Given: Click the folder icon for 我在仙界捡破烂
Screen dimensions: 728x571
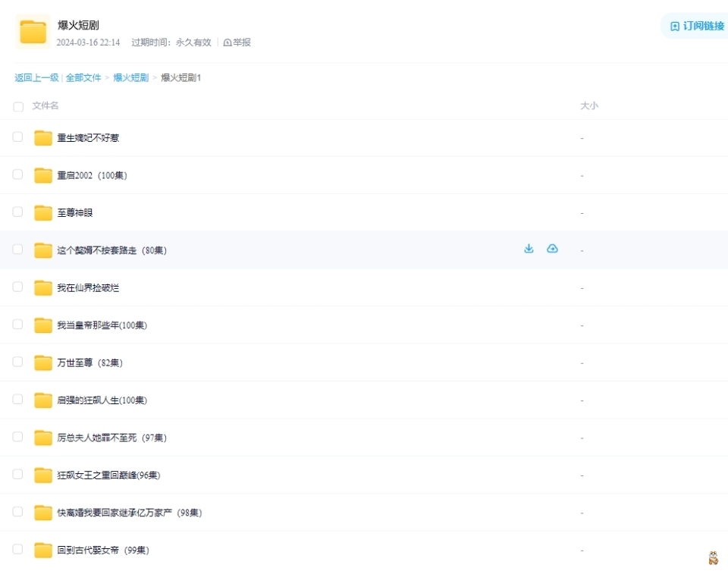Looking at the screenshot, I should tap(43, 288).
